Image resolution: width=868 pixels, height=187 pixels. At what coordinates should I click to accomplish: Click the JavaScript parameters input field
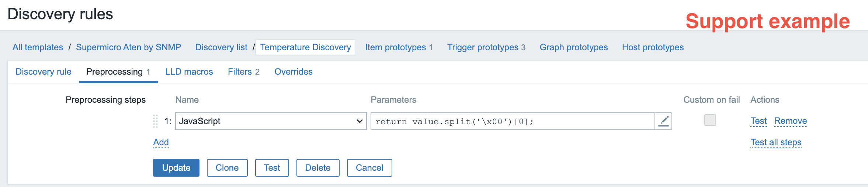point(513,121)
